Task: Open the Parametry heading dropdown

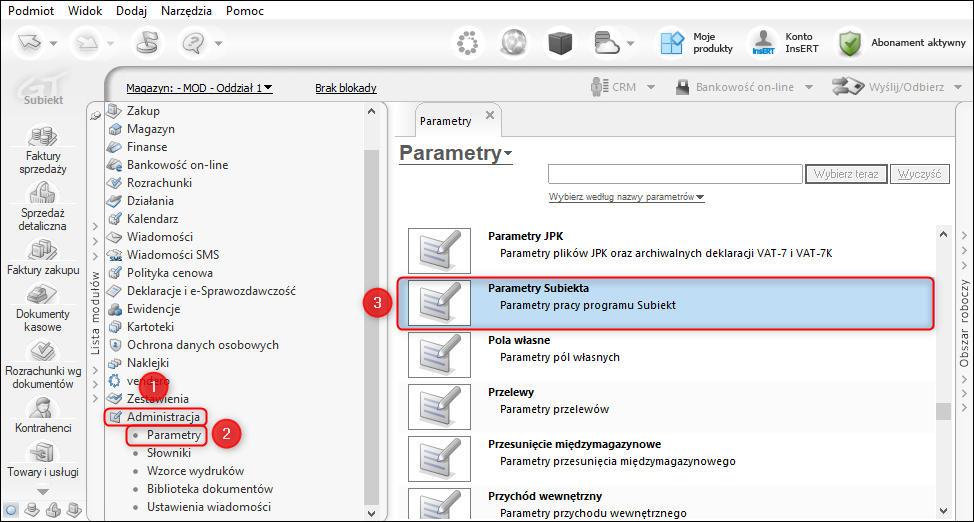Action: pyautogui.click(x=455, y=153)
